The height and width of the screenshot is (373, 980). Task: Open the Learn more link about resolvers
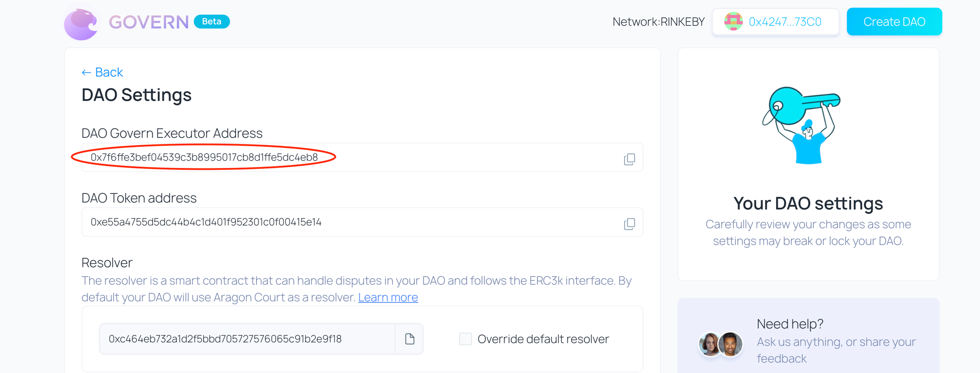388,297
